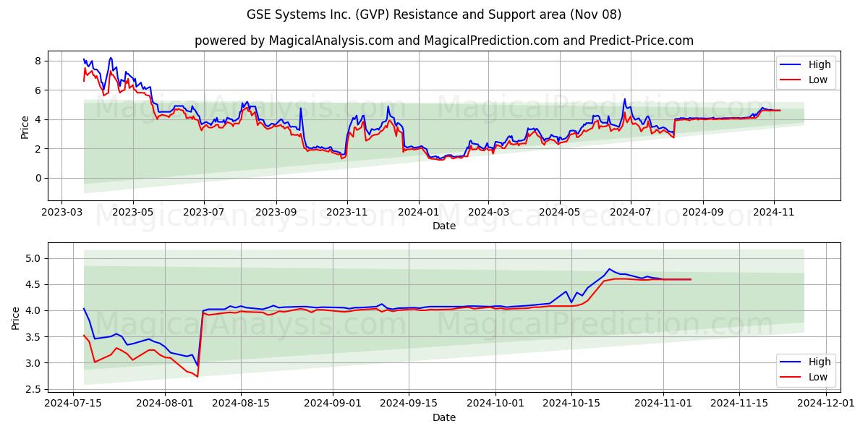
Task: Click the '2024-01' x-axis label in top chart
Action: pos(418,213)
